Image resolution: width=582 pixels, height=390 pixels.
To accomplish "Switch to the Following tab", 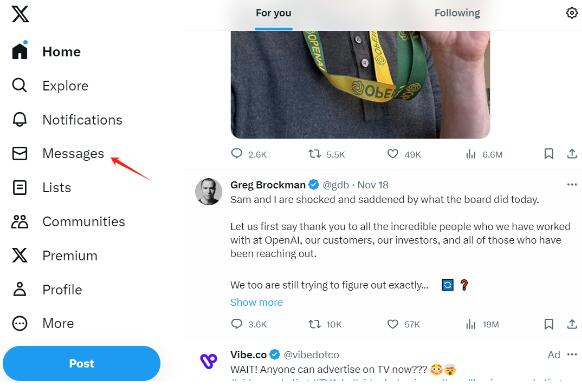I will 457,13.
